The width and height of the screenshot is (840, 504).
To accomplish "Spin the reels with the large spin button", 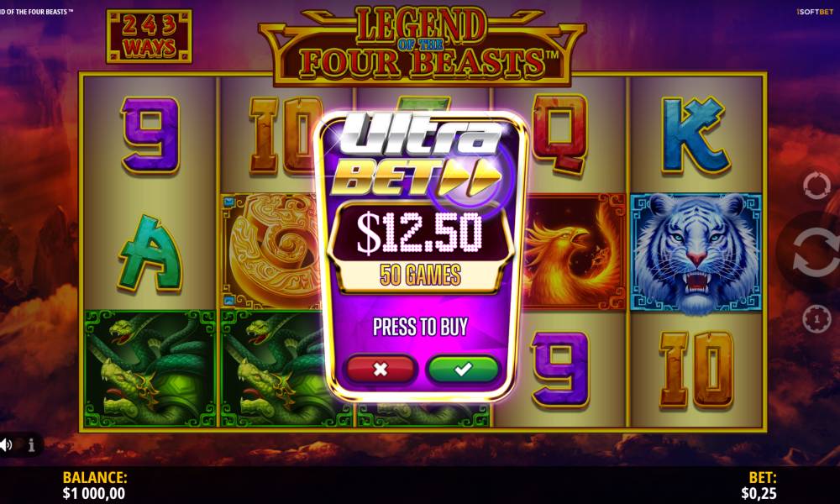I will point(815,252).
